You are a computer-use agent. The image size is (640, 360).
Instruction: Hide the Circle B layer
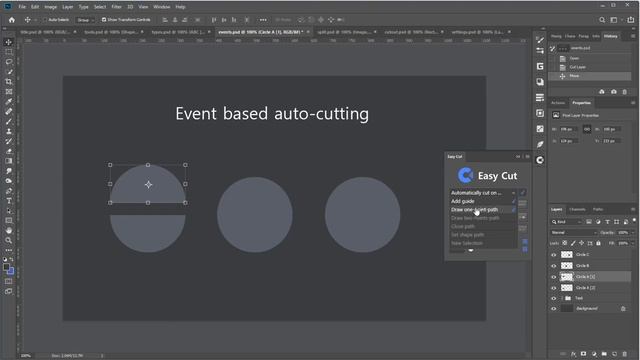point(553,266)
